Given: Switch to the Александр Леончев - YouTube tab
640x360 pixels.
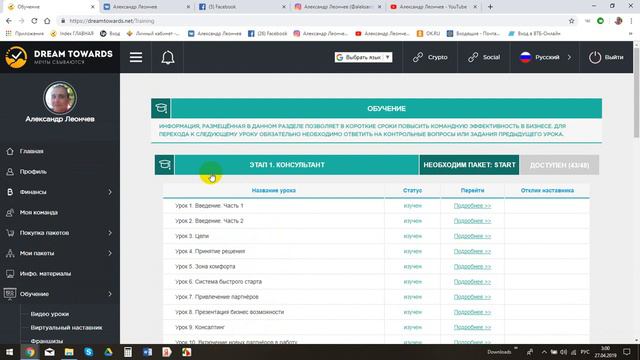Looking at the screenshot, I should [433, 7].
